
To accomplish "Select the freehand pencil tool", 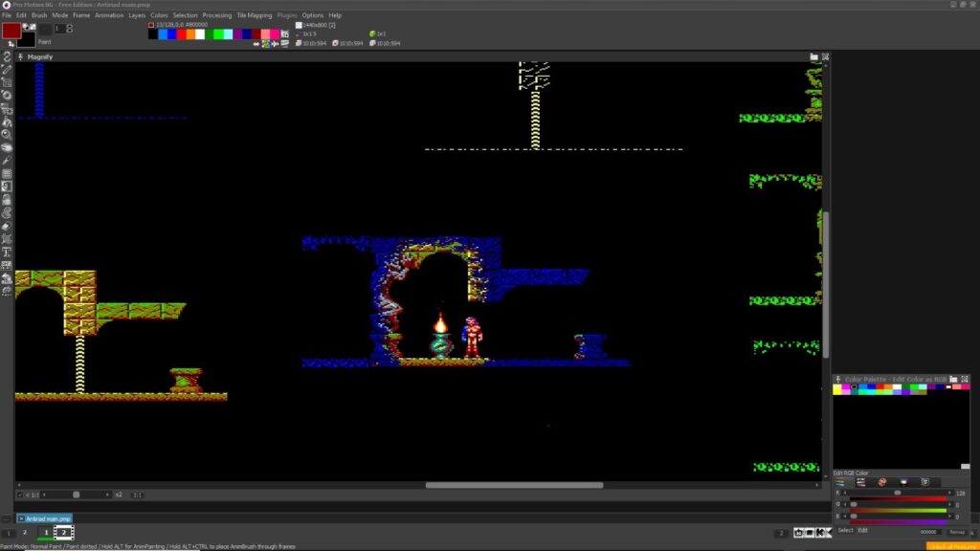I will click(7, 70).
